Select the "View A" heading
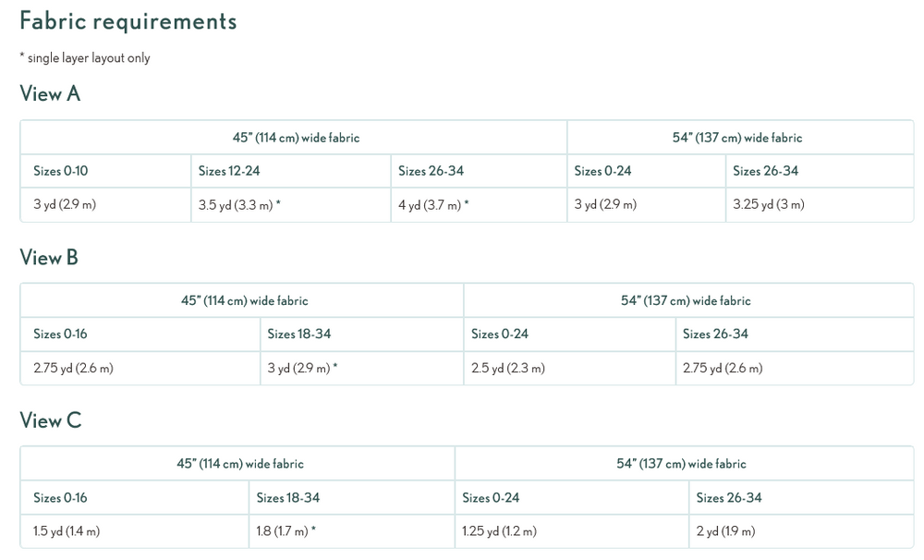The width and height of the screenshot is (924, 560). 50,94
